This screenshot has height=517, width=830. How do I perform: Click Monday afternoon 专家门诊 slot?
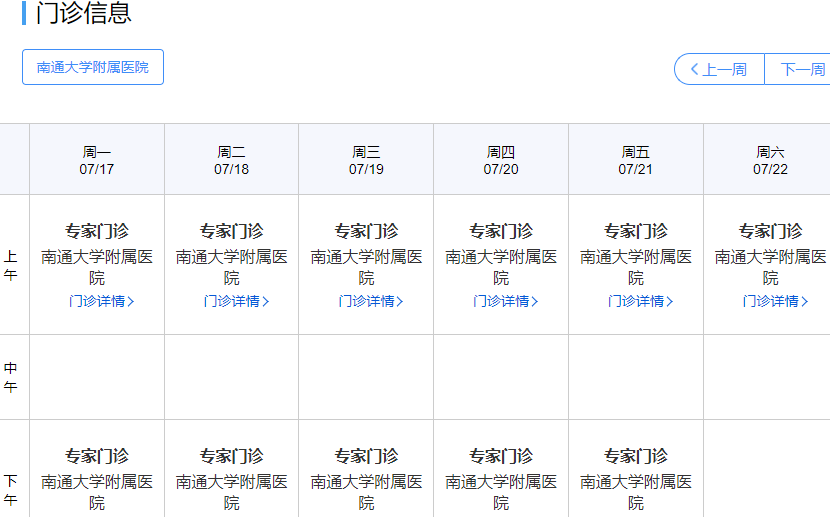(97, 457)
